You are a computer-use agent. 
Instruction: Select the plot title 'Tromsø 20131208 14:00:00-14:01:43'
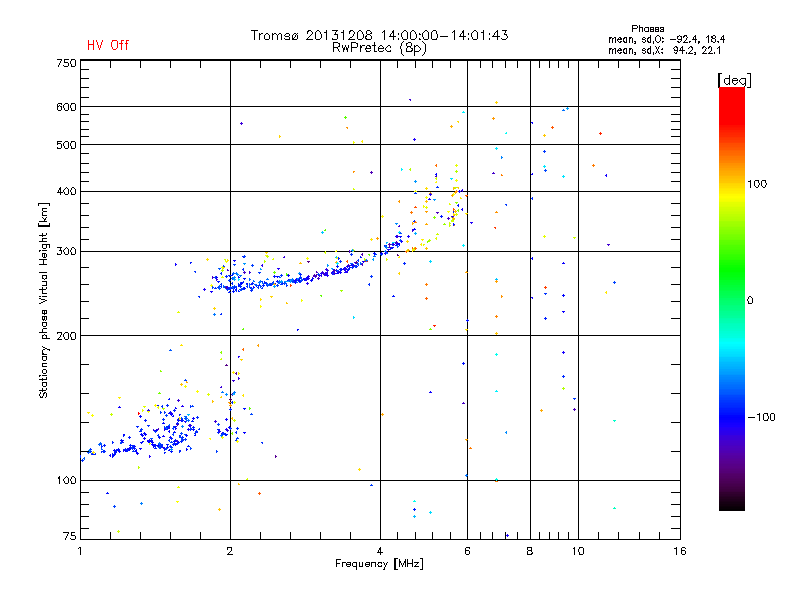click(379, 35)
